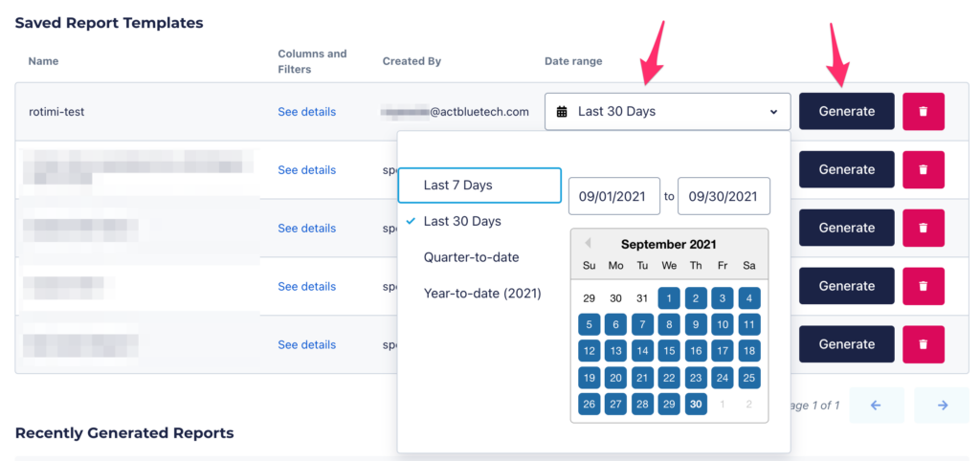980x461 pixels.
Task: Select September 30 in the calendar
Action: click(697, 405)
